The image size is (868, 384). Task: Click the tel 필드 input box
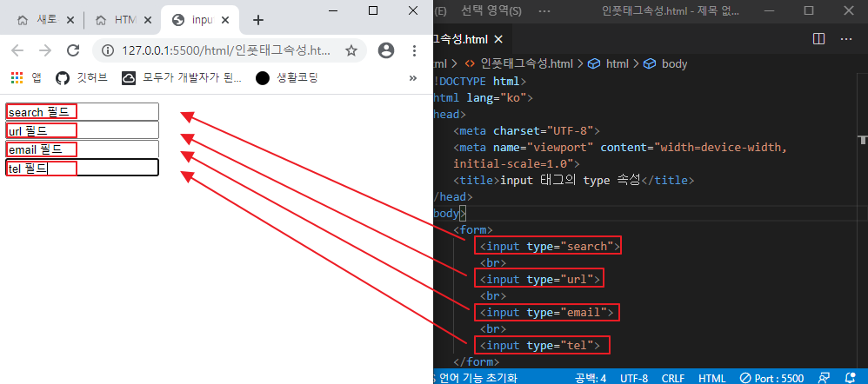(x=83, y=168)
